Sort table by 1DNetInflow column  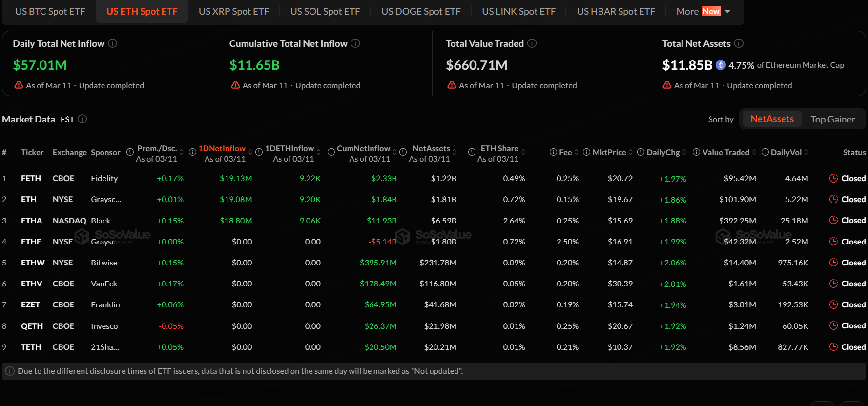[x=222, y=148]
